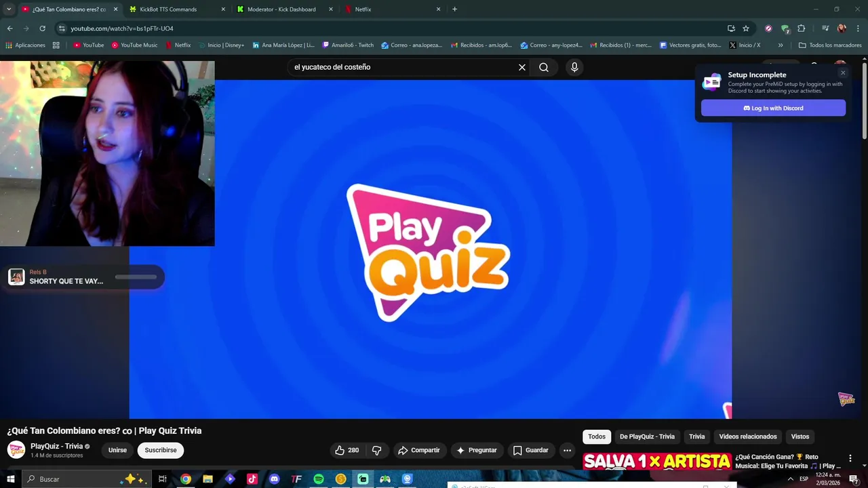
Task: Click the install app icon in address bar
Action: (x=731, y=28)
